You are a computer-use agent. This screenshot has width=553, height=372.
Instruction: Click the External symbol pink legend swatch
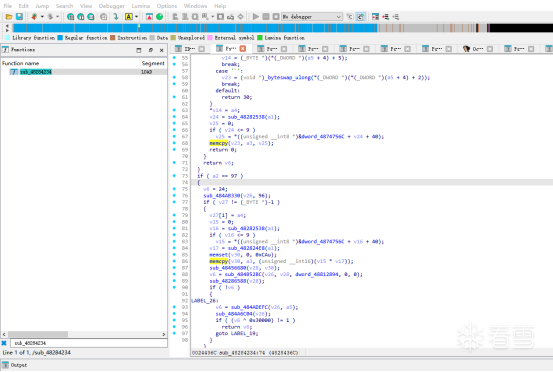tap(209, 37)
